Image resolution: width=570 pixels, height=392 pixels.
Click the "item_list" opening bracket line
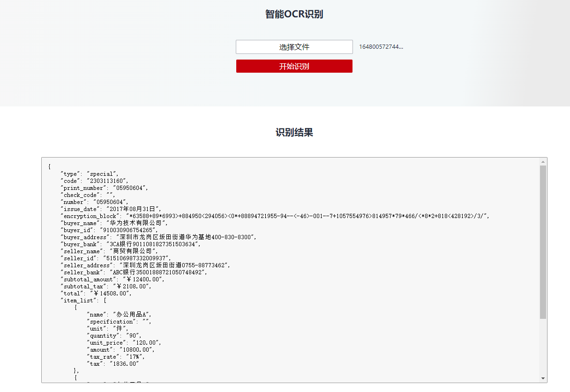83,301
